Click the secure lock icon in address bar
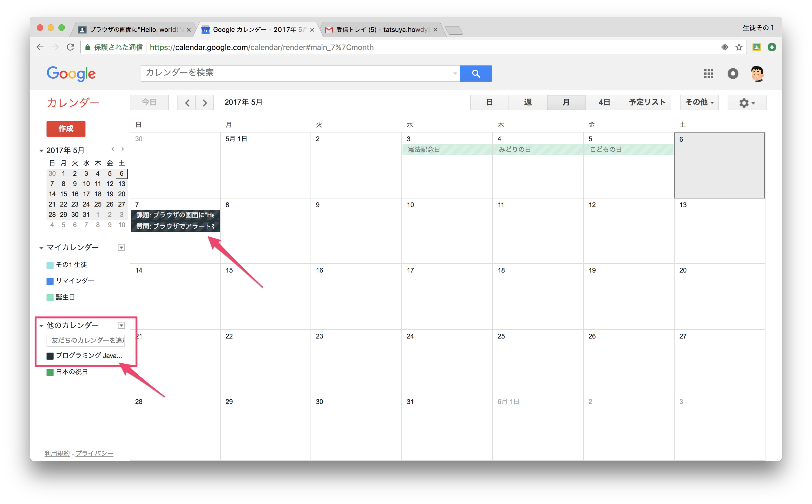Screen dimensions: 812x504 (87, 47)
